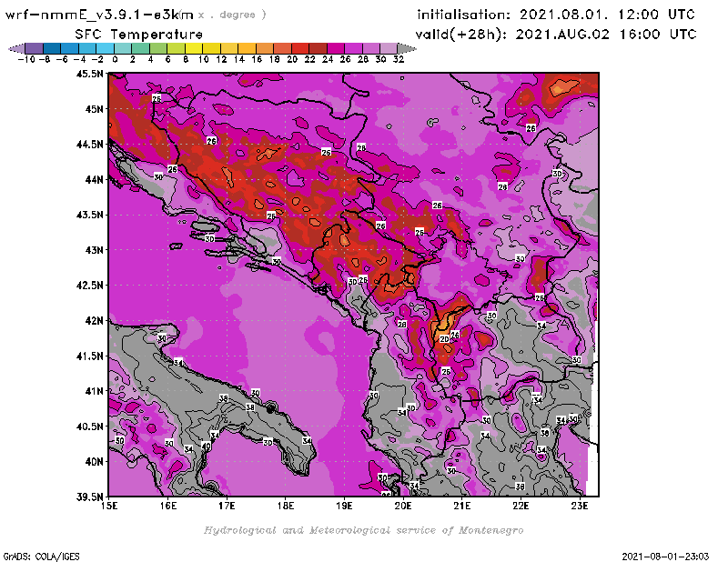Viewport: 728px width, 562px height.
Task: Select the '40N' latitude axis label
Action: click(94, 461)
